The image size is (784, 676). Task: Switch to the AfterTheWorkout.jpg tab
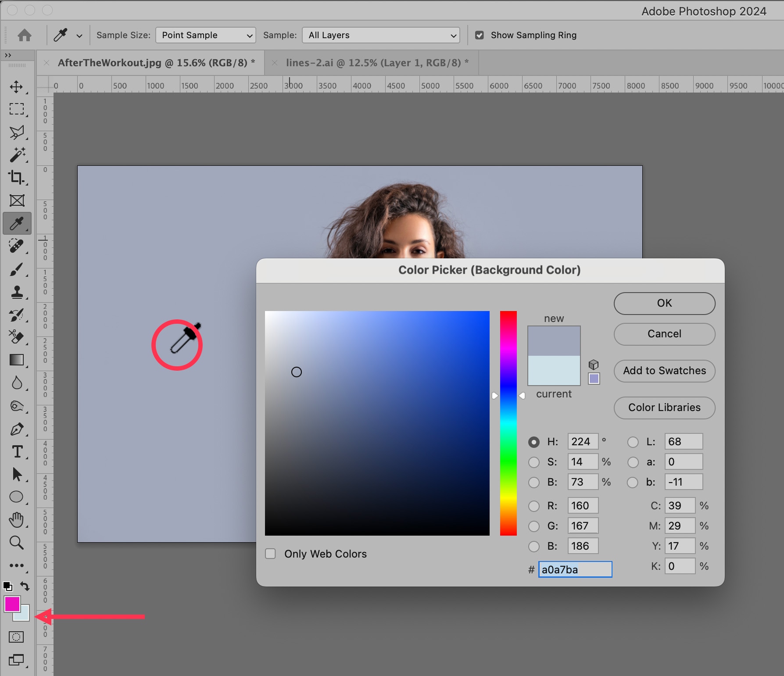coord(156,63)
